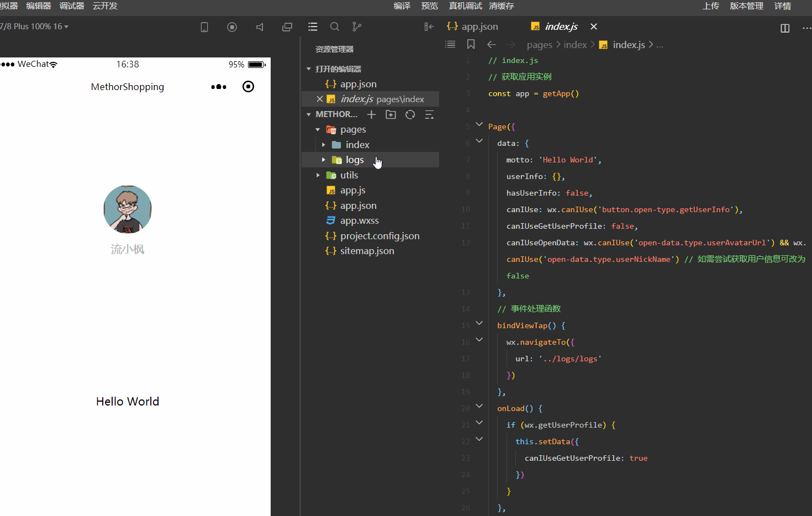This screenshot has width=812, height=516.
Task: Fold the onLoad() function
Action: point(479,407)
